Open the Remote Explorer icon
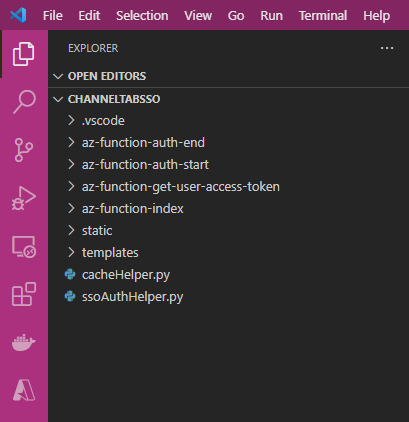 24,247
